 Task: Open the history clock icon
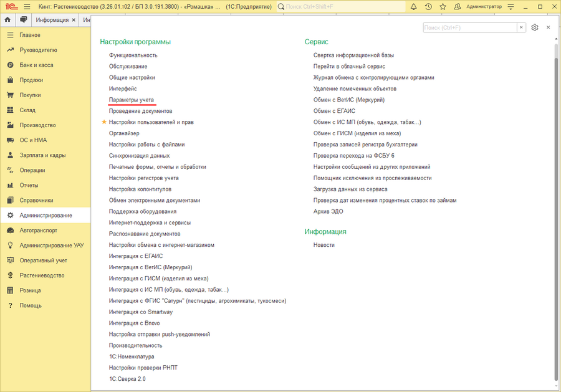click(x=428, y=6)
